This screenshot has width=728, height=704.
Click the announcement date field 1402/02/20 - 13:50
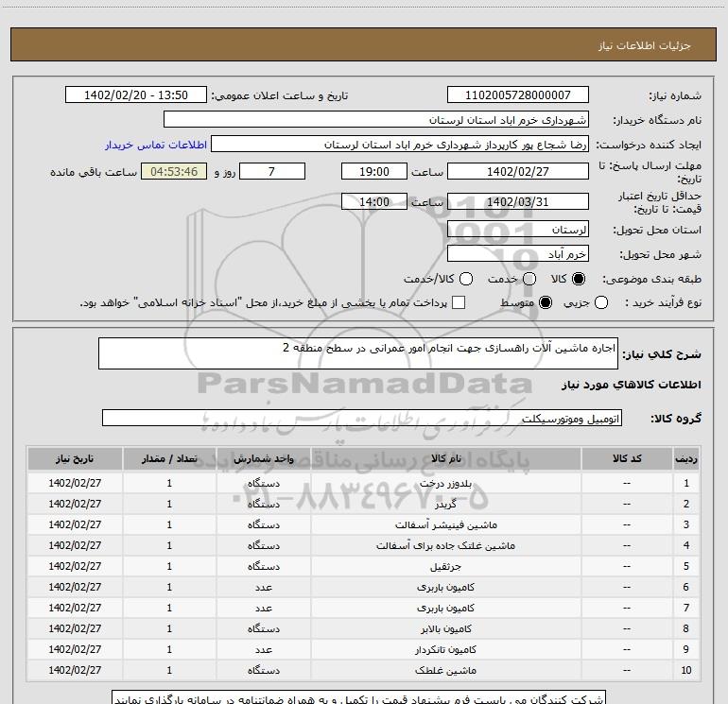[x=136, y=94]
